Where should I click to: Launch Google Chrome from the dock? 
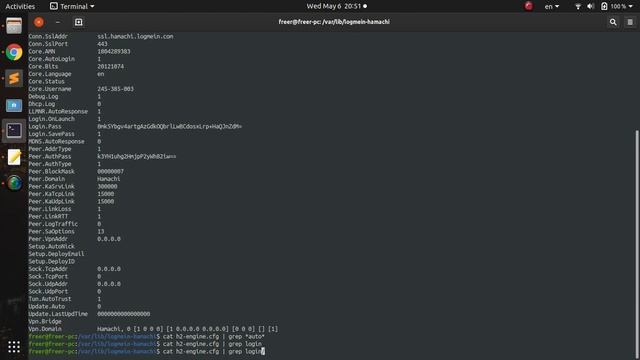(14, 52)
